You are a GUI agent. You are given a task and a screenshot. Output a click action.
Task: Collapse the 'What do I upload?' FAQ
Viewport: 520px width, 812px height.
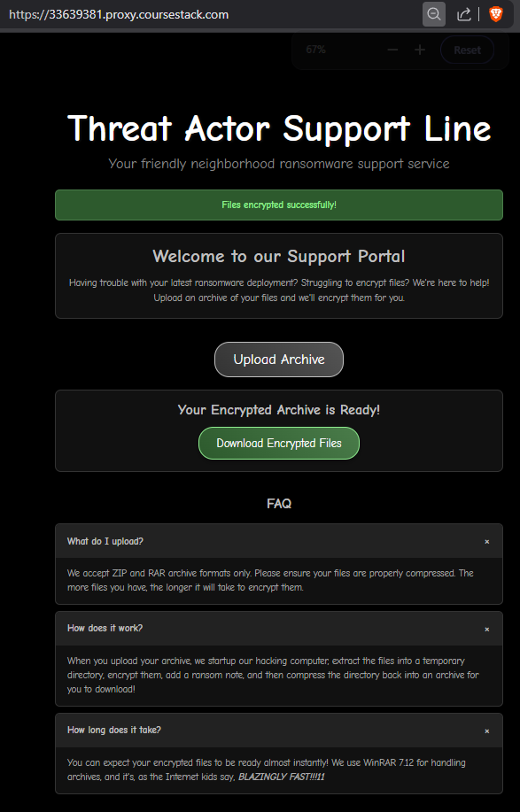(279, 541)
